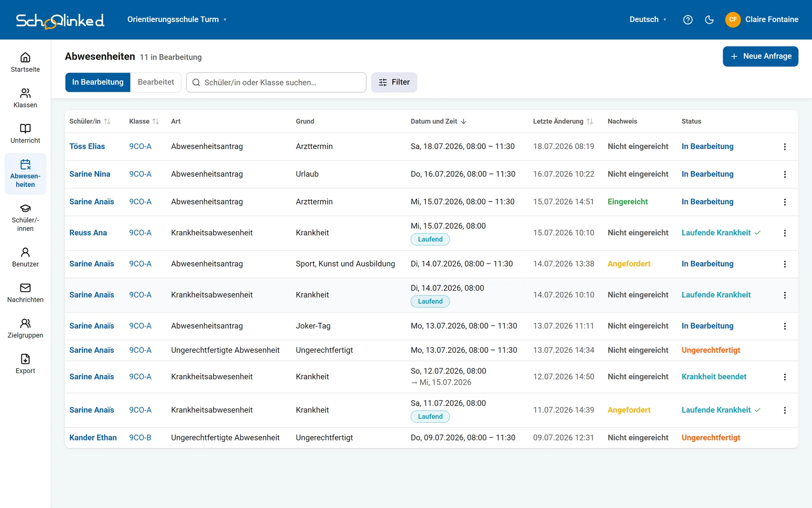Viewport: 812px width, 508px height.
Task: Select the In Bearbeitung tab
Action: [98, 82]
